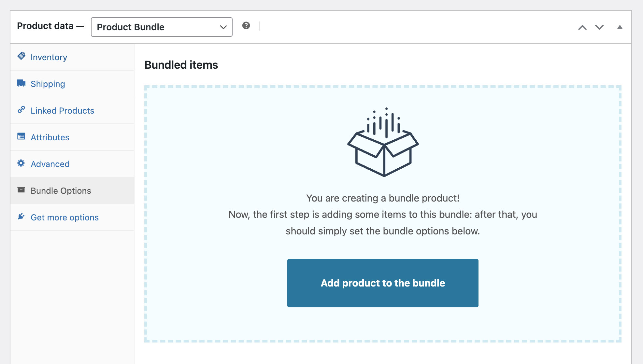Click the Attributes list icon

tap(21, 136)
